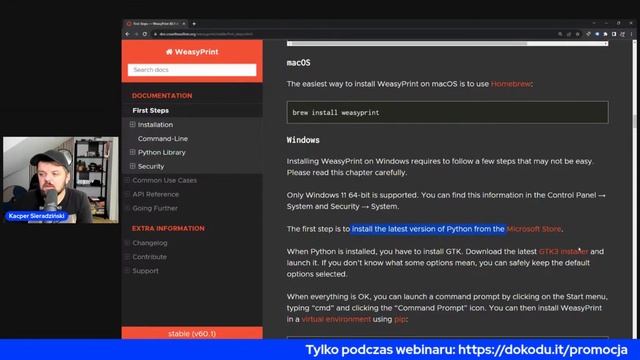Open the Command-Line sidebar link

click(163, 139)
